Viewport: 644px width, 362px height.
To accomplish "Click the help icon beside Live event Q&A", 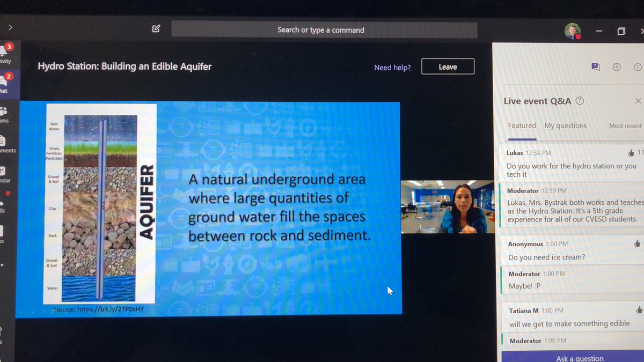I will point(580,101).
